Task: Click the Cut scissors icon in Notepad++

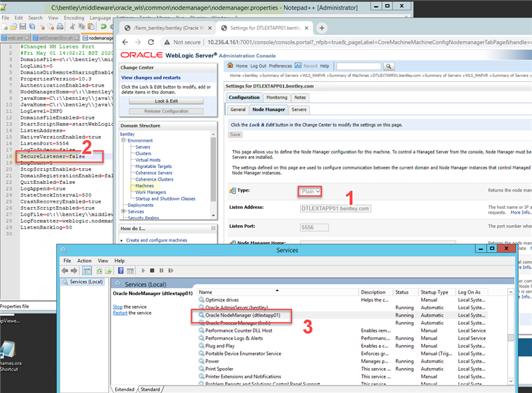Action: click(72, 26)
